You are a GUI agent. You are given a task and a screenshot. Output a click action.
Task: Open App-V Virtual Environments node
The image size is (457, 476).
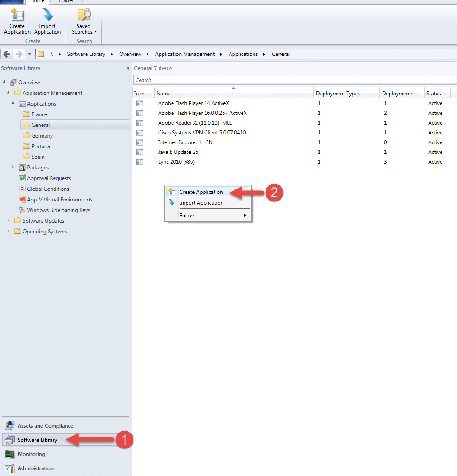click(x=59, y=200)
